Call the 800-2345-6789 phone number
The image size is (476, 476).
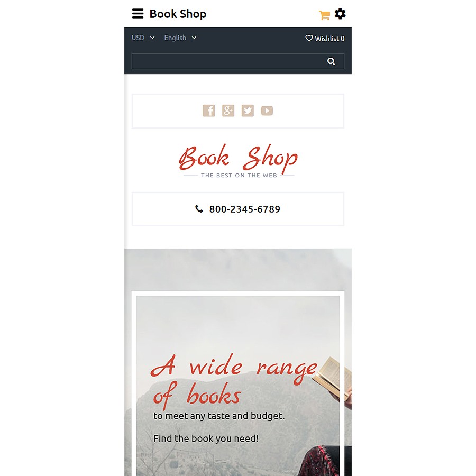click(245, 209)
